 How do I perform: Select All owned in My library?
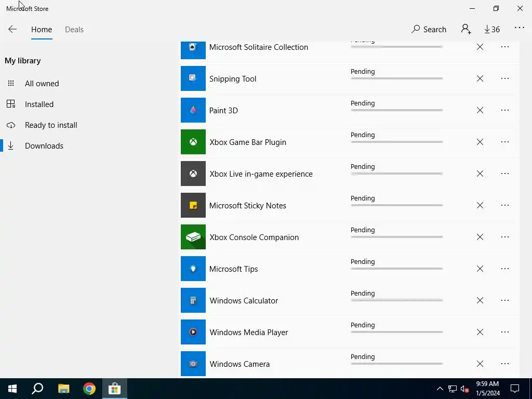(42, 84)
